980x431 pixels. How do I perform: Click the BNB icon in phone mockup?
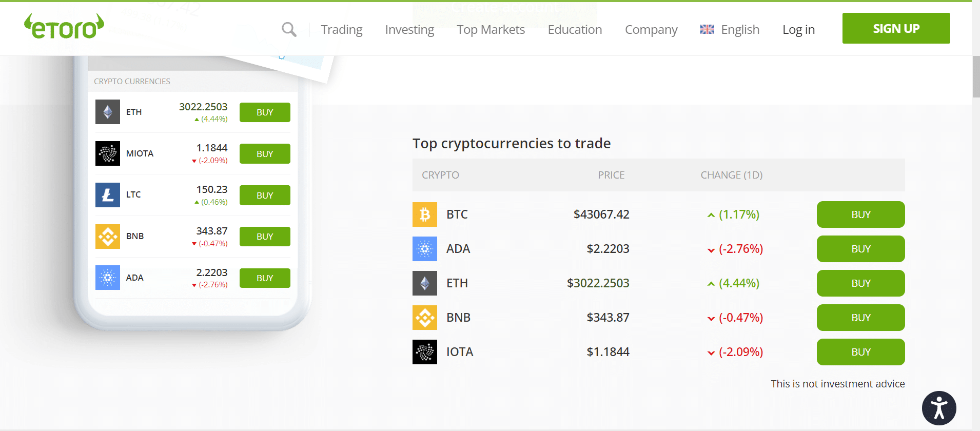tap(108, 237)
